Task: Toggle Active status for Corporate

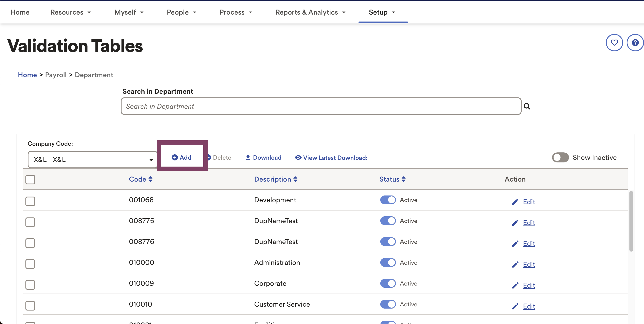Action: point(388,284)
